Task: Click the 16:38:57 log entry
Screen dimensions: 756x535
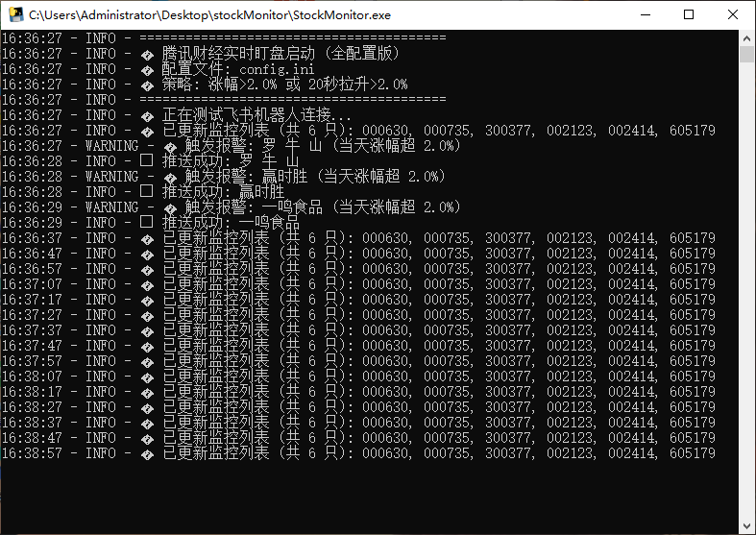Action: (x=358, y=454)
